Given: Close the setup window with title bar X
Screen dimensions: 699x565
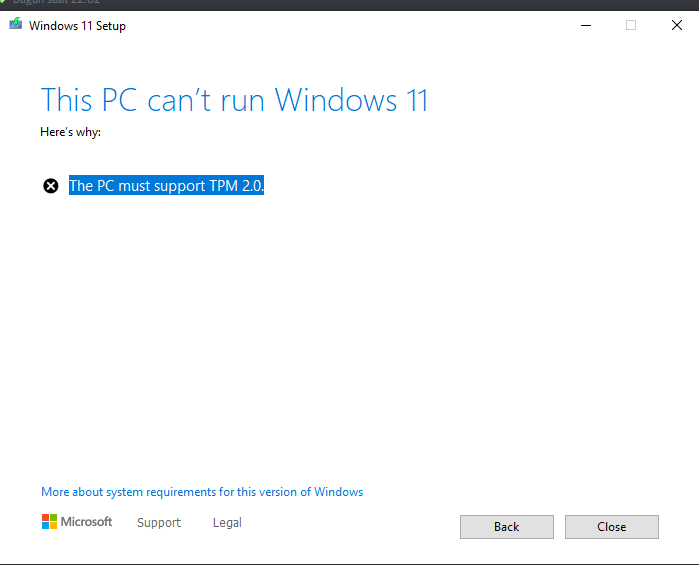Looking at the screenshot, I should pyautogui.click(x=677, y=25).
